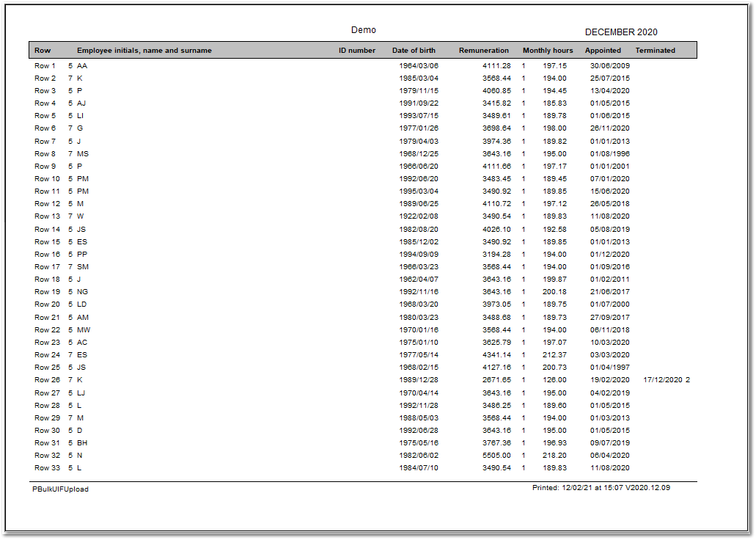This screenshot has width=756, height=540.
Task: Click the appointed date 01/07/2000
Action: point(610,304)
